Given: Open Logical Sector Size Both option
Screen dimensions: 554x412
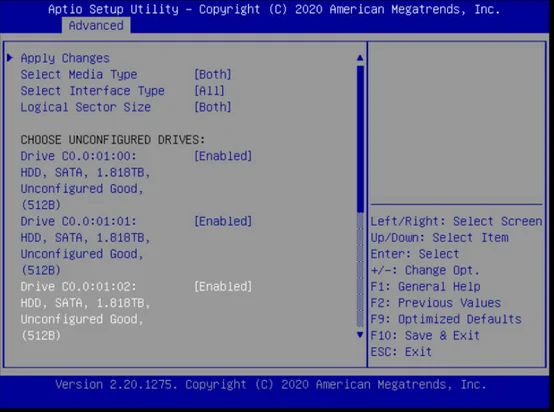Looking at the screenshot, I should point(213,107).
